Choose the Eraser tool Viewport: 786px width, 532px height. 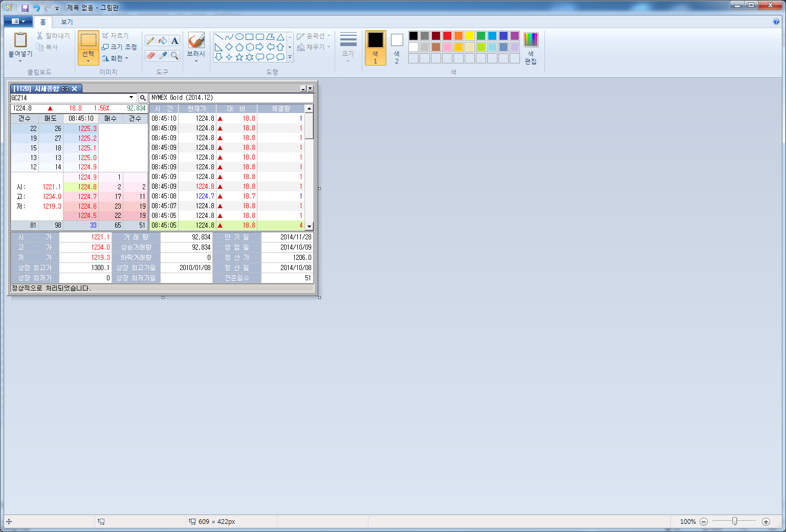[150, 55]
